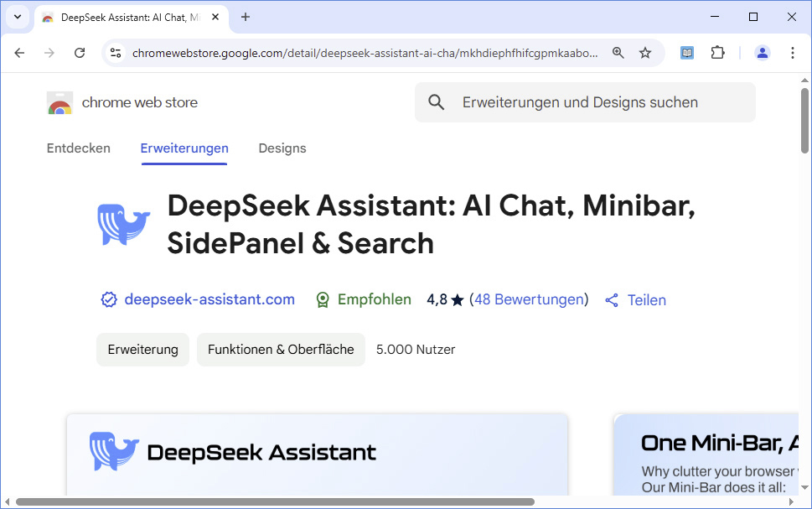Open the reading mode extension icon
Screen dimensions: 812x509
tap(686, 53)
